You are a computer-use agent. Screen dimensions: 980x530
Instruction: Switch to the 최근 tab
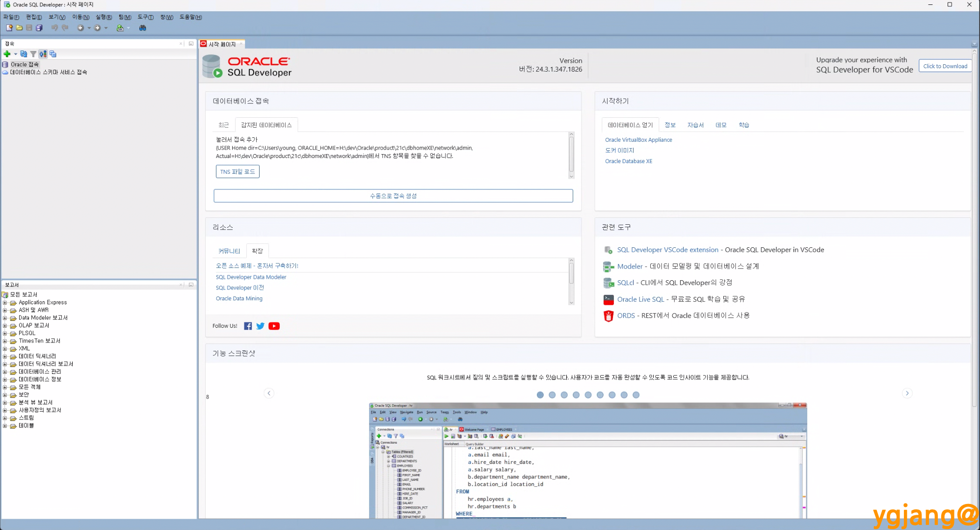pyautogui.click(x=224, y=125)
